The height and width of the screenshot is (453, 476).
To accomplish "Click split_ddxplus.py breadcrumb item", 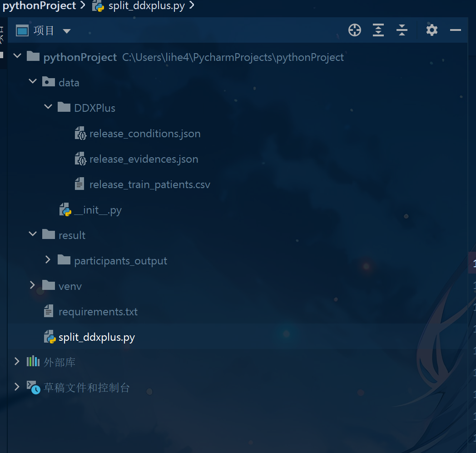I will (x=146, y=6).
